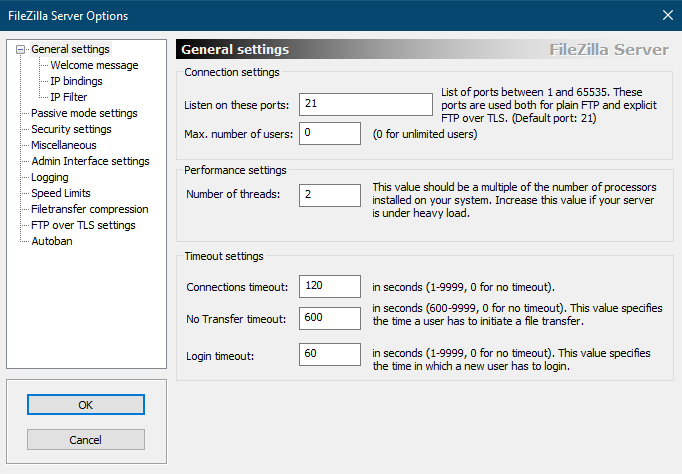Select Welcome message in settings tree

94,65
